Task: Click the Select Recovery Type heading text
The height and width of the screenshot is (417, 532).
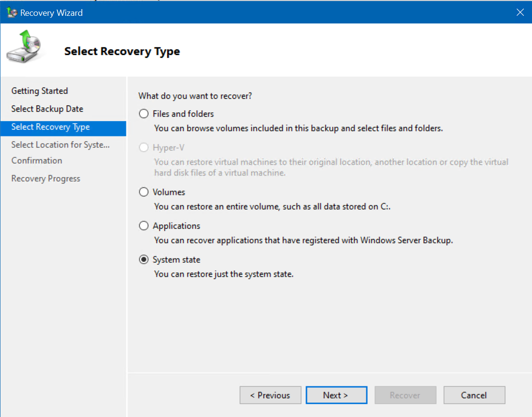Action: 122,51
